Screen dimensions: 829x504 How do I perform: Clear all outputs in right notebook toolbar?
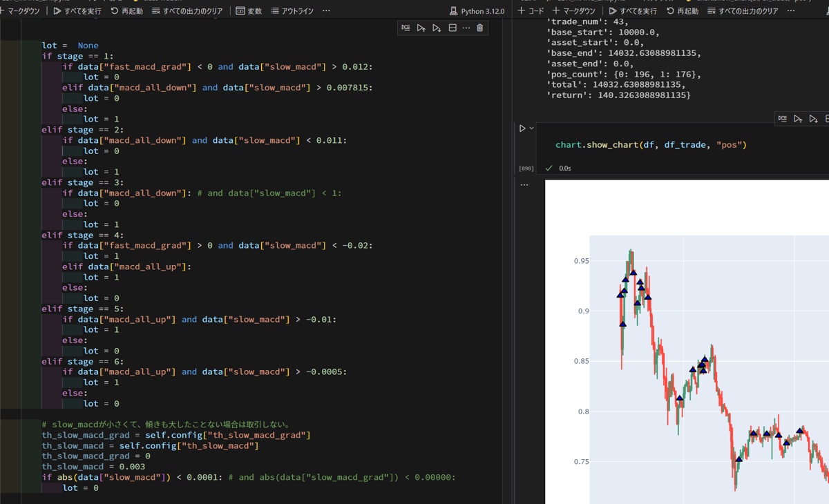[743, 11]
